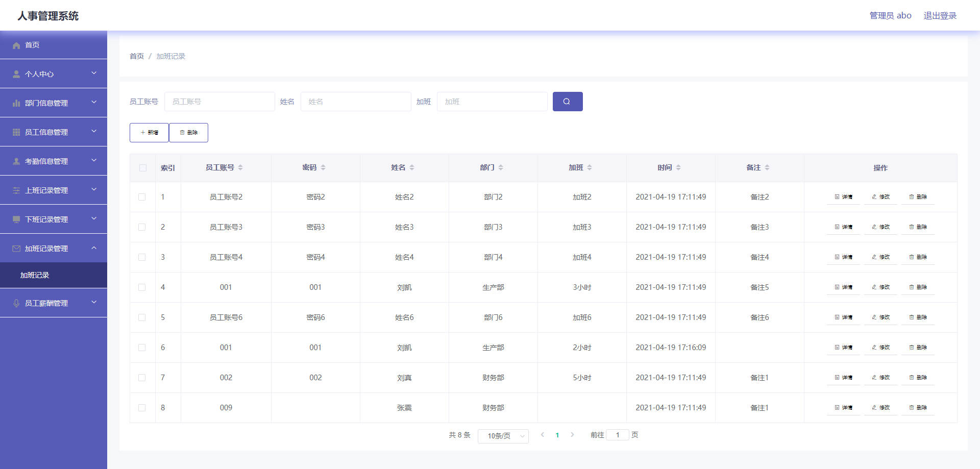Check the row for 张震

point(142,408)
